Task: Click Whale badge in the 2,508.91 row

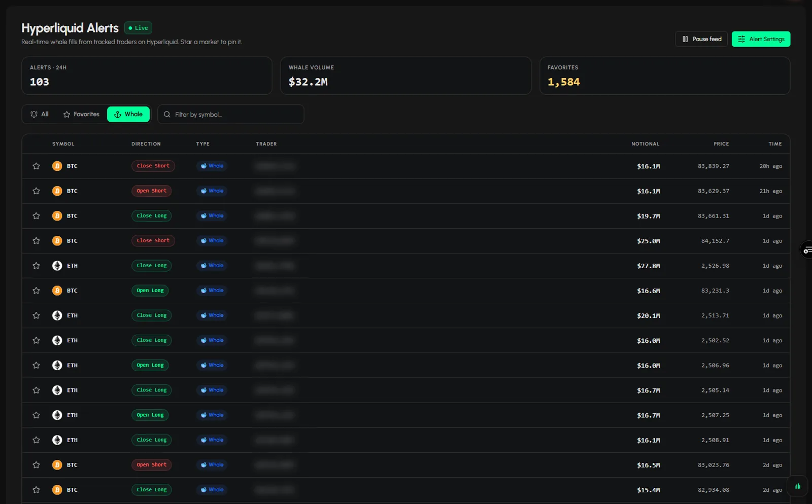Action: 212,440
